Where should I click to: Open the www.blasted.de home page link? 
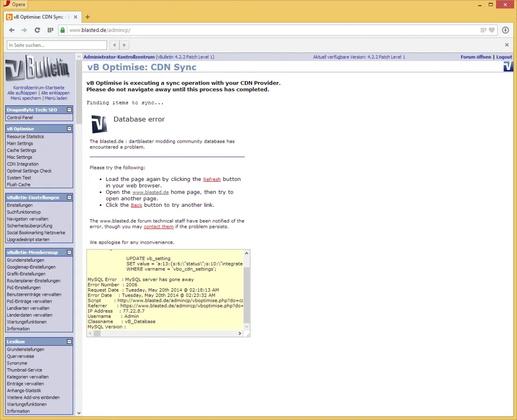click(x=150, y=192)
